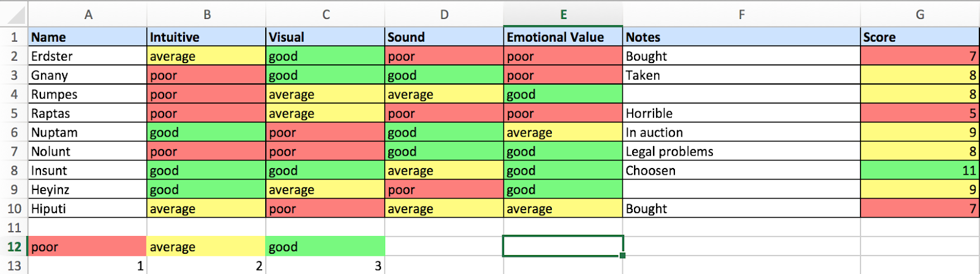The image size is (980, 274).
Task: Select red poor legend cell in row 12
Action: [x=88, y=247]
